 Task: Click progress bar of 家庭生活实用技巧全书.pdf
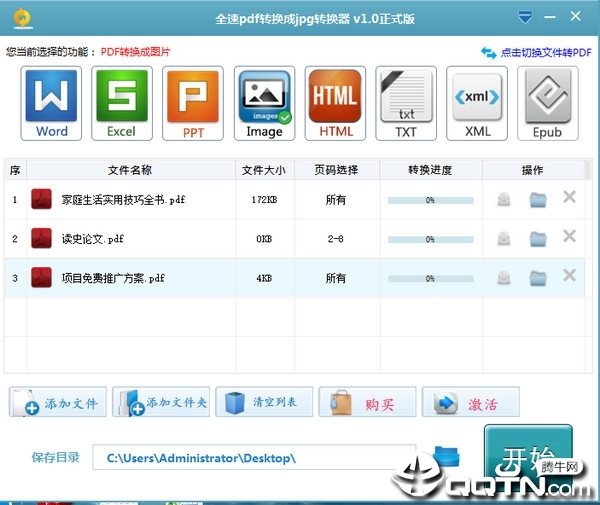[x=430, y=200]
